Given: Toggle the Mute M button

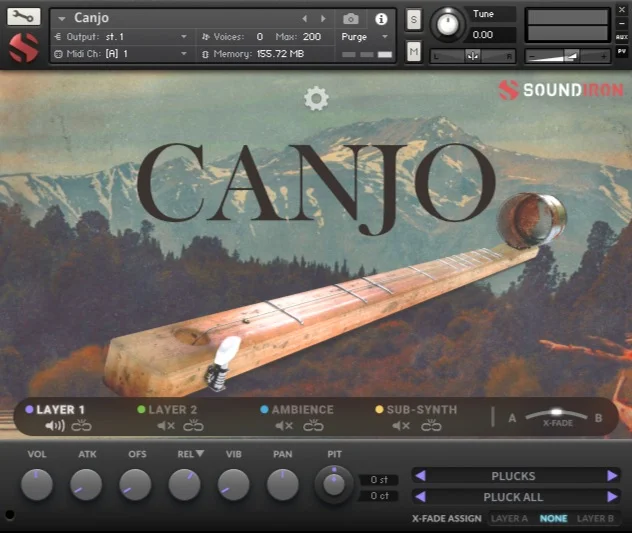Looking at the screenshot, I should tap(414, 51).
